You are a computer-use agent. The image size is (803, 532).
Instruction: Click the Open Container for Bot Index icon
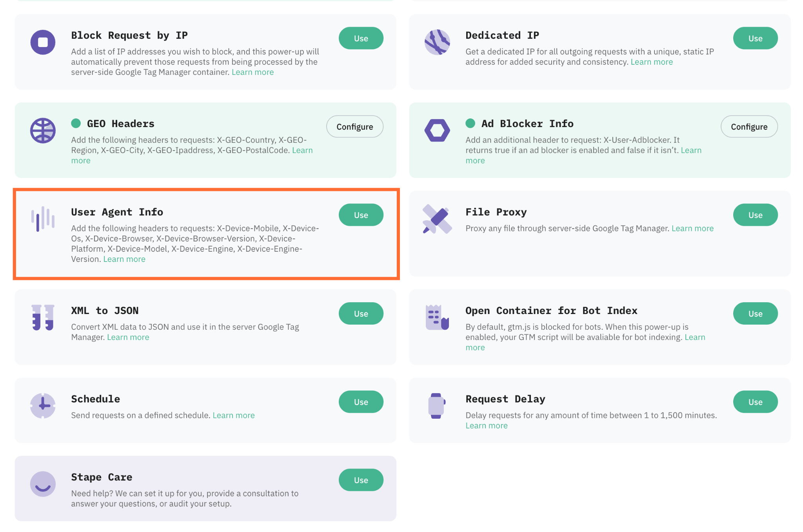(437, 318)
